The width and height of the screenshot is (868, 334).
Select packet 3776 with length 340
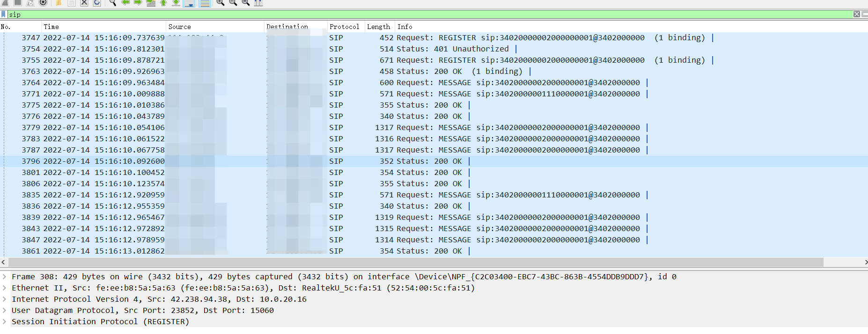click(x=434, y=116)
